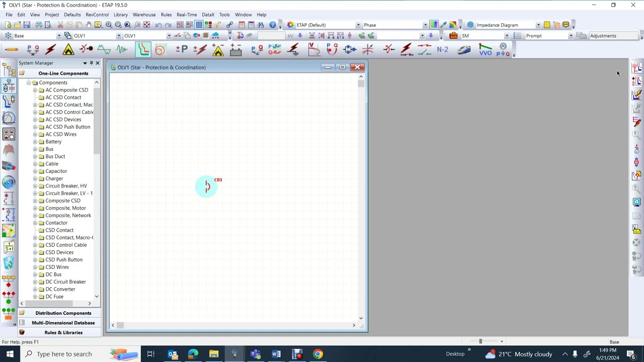Pick the color eyedropper tool
644x362 pixels.
click(x=443, y=25)
